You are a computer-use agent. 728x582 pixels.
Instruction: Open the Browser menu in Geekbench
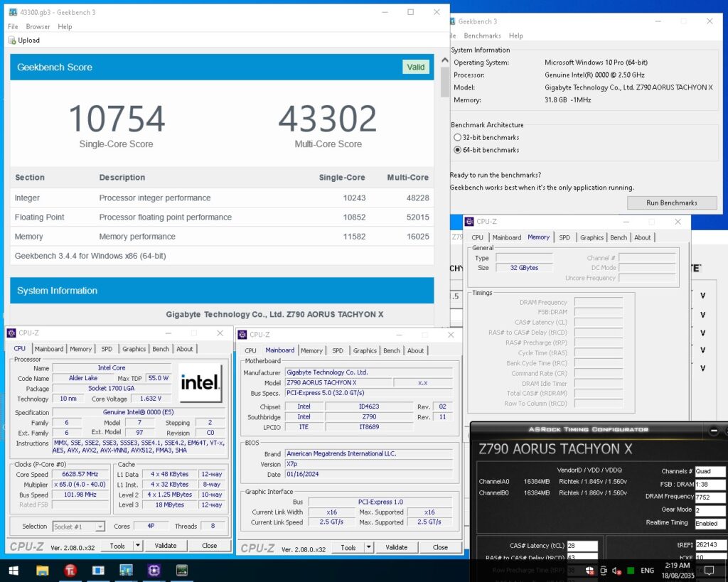click(x=38, y=26)
